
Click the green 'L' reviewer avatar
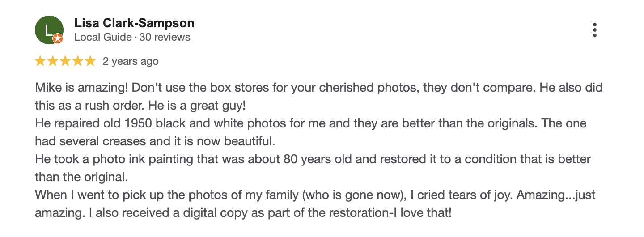[48, 29]
